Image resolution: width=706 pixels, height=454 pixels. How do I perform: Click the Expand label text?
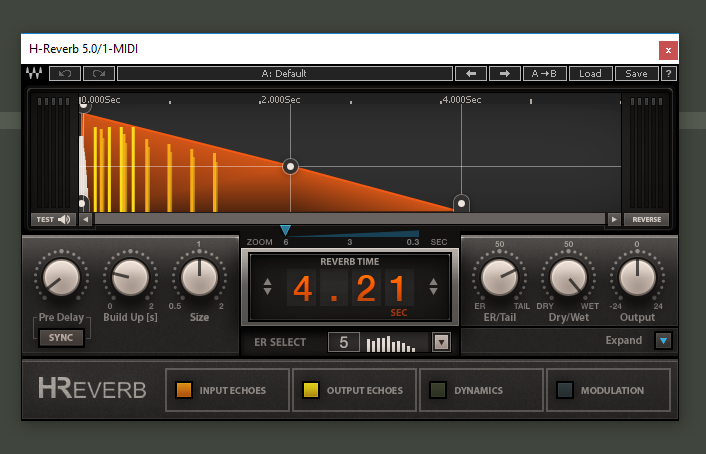[x=624, y=340]
